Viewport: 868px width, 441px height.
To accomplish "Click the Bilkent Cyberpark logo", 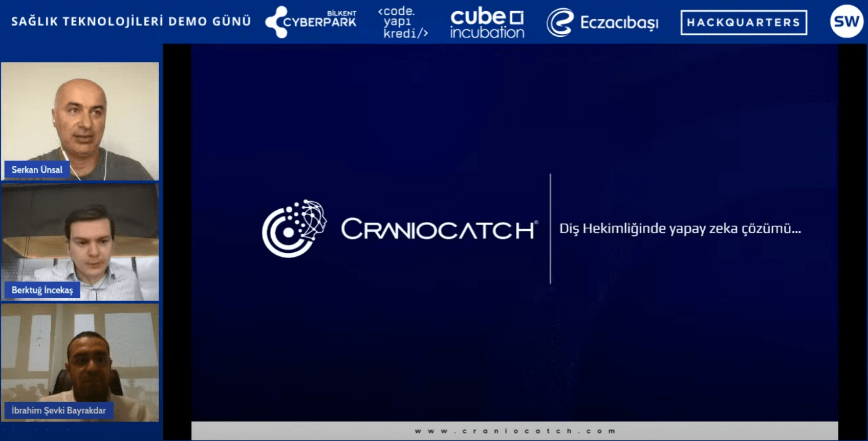I will pos(311,22).
